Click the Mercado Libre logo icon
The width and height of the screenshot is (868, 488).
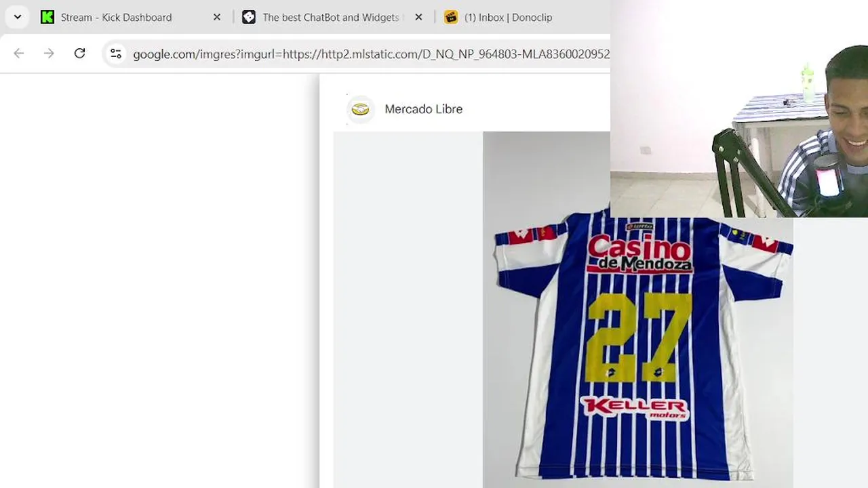[x=360, y=109]
